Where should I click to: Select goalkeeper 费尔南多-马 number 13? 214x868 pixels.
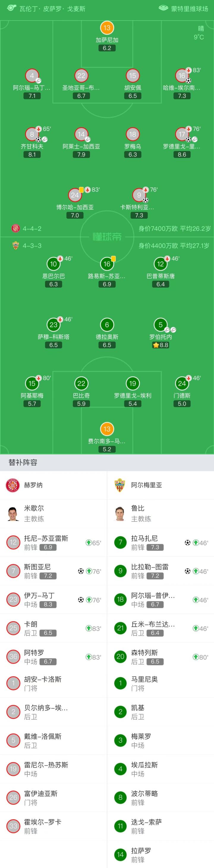pyautogui.click(x=107, y=429)
